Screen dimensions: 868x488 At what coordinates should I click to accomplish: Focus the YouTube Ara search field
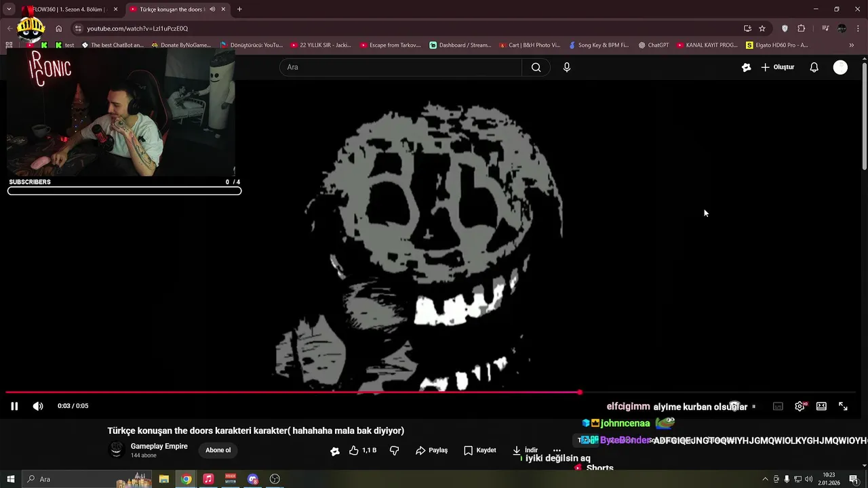click(x=401, y=67)
